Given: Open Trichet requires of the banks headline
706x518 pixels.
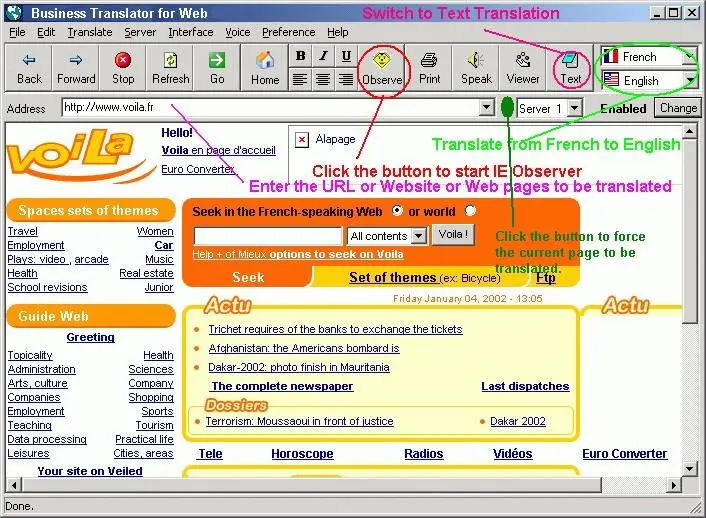Looking at the screenshot, I should pos(335,329).
